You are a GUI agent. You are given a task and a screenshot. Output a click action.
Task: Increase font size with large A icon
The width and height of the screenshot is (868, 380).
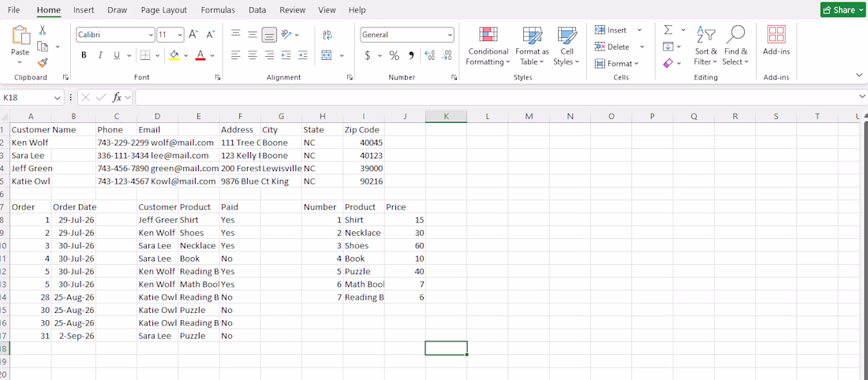click(x=193, y=35)
